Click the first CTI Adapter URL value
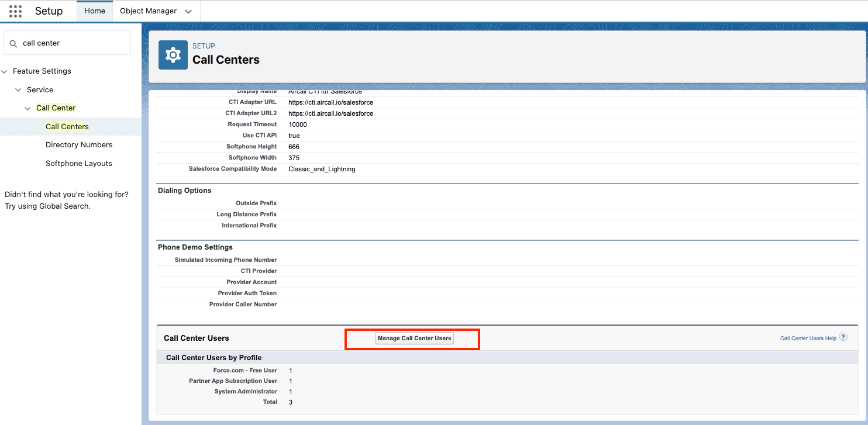Screen dimensions: 868x425 click(x=330, y=102)
